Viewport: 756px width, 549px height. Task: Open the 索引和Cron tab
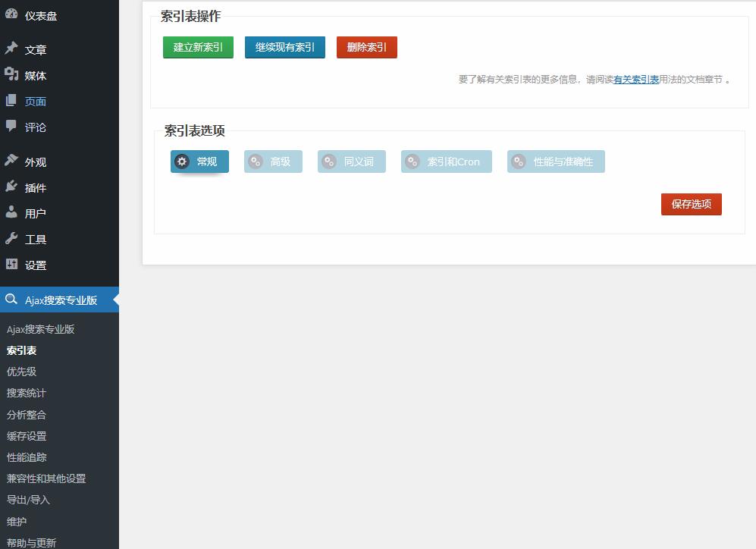pyautogui.click(x=446, y=162)
